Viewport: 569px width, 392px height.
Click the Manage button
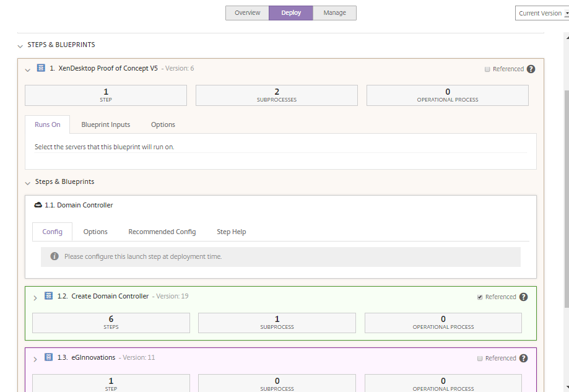click(334, 13)
